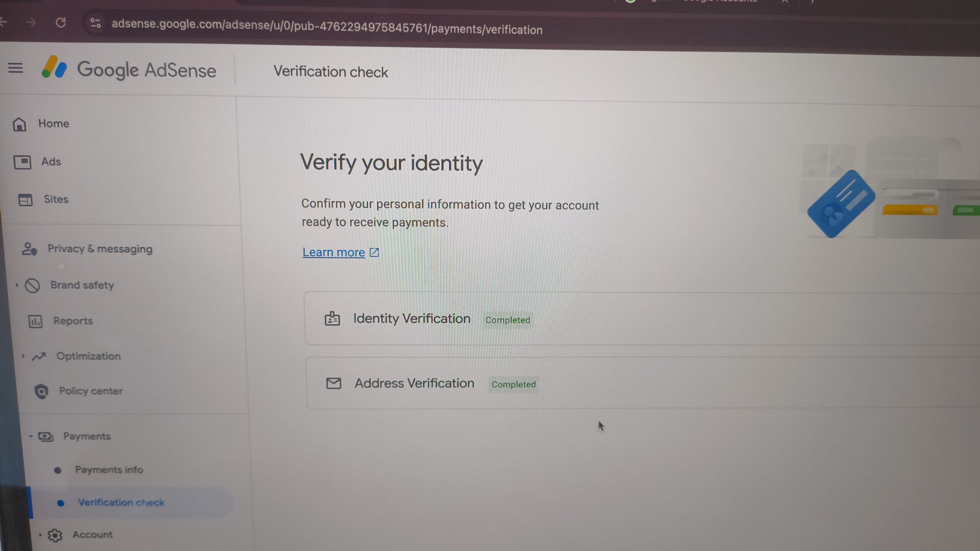The width and height of the screenshot is (980, 551).
Task: Open the Address Verification card
Action: (643, 383)
